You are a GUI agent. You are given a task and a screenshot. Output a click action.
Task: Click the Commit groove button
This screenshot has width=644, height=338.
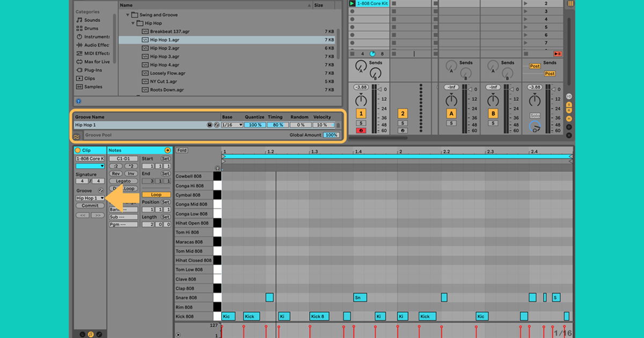pyautogui.click(x=90, y=205)
